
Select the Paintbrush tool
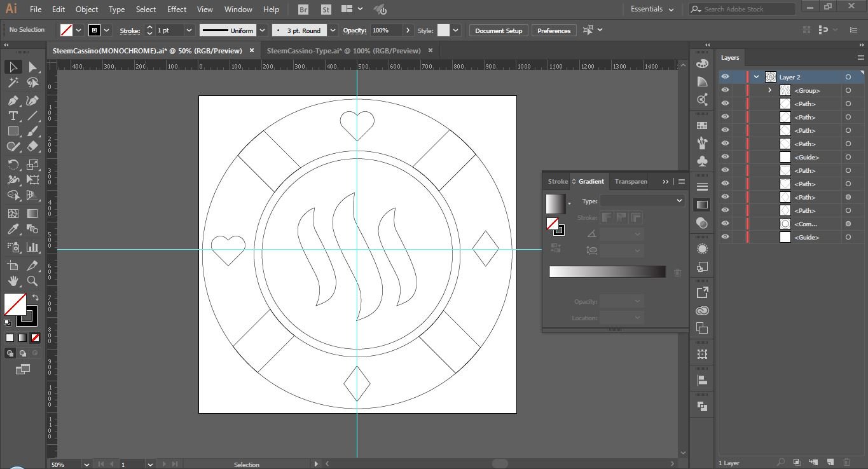(32, 131)
